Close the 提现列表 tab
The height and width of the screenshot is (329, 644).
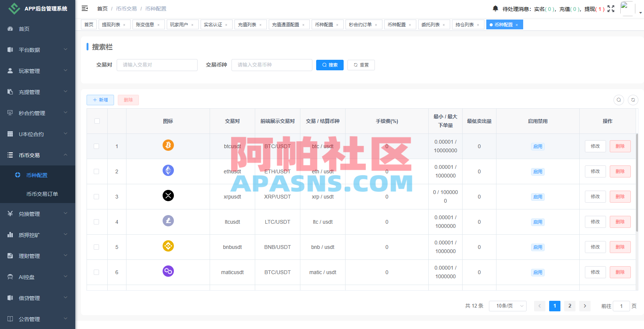click(124, 25)
